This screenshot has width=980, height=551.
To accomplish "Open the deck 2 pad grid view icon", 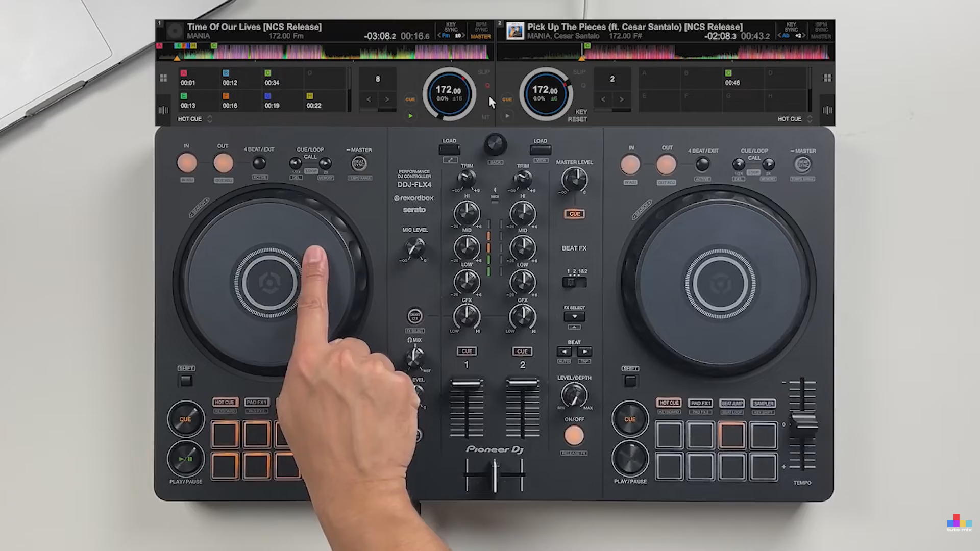I will click(827, 78).
